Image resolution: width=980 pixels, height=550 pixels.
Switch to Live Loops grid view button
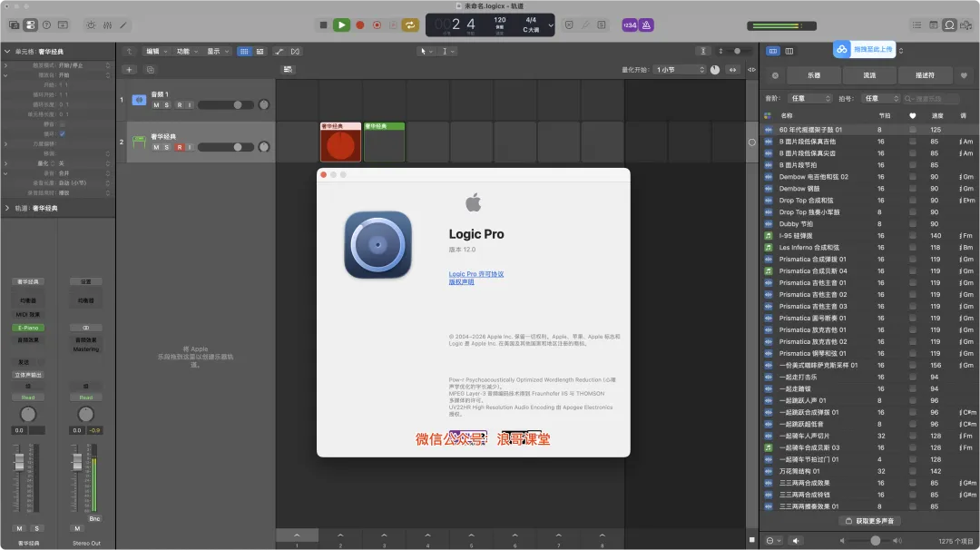click(x=244, y=51)
